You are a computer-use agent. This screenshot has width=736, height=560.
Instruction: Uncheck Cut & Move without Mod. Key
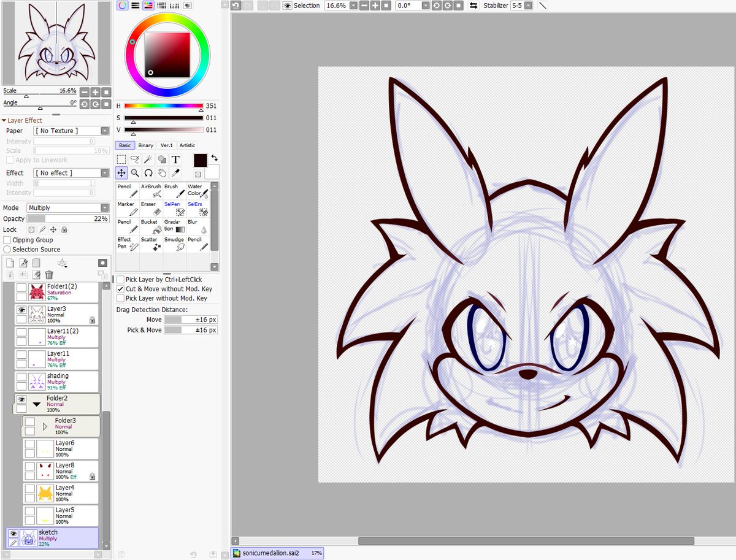click(x=120, y=288)
